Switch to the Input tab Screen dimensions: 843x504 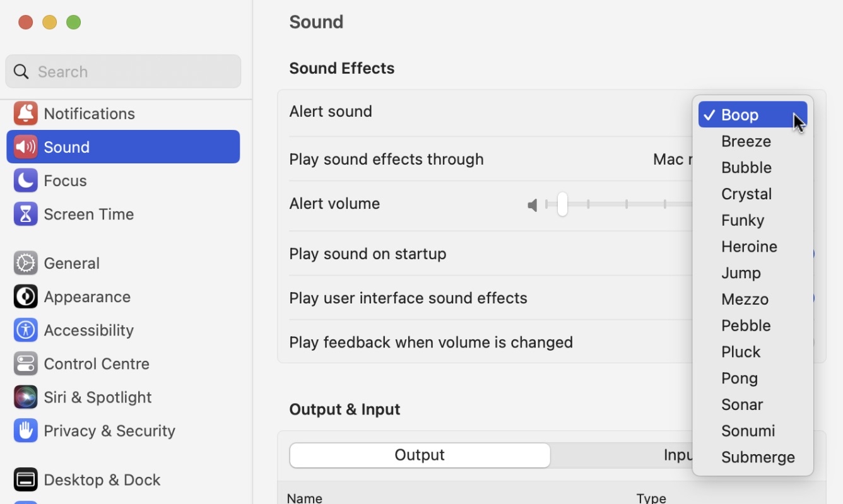[678, 455]
